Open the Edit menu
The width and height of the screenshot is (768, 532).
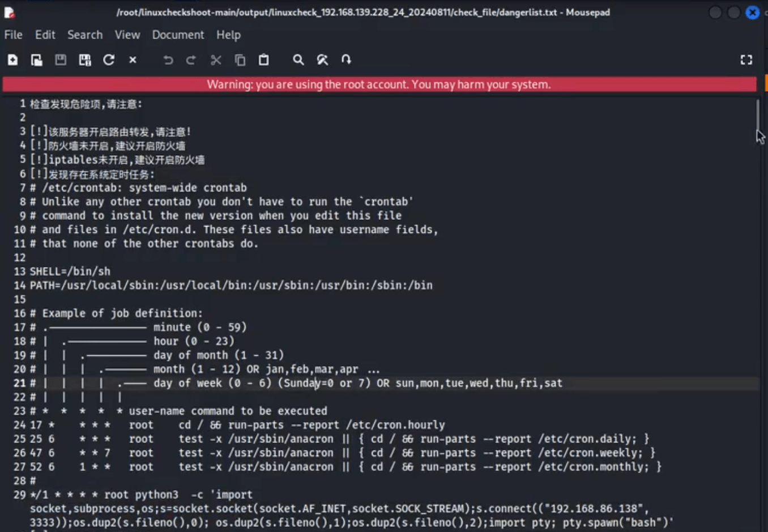coord(45,35)
